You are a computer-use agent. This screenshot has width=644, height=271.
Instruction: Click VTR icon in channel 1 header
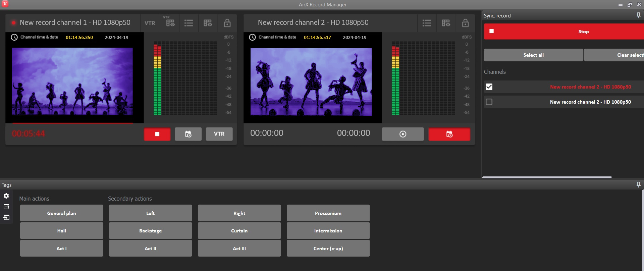click(150, 23)
